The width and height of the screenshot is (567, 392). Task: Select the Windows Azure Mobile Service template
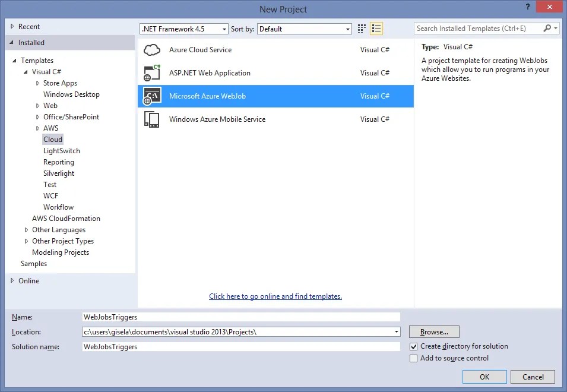pyautogui.click(x=275, y=119)
